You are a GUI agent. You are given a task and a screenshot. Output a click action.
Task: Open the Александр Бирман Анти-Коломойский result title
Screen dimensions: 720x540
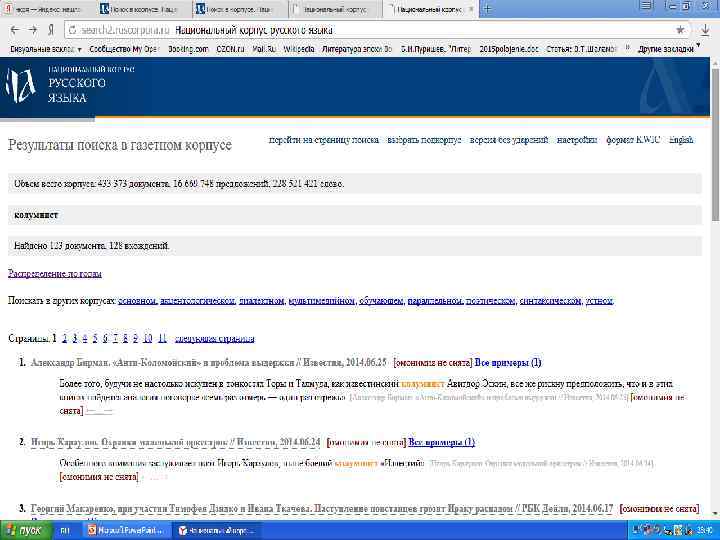point(208,363)
